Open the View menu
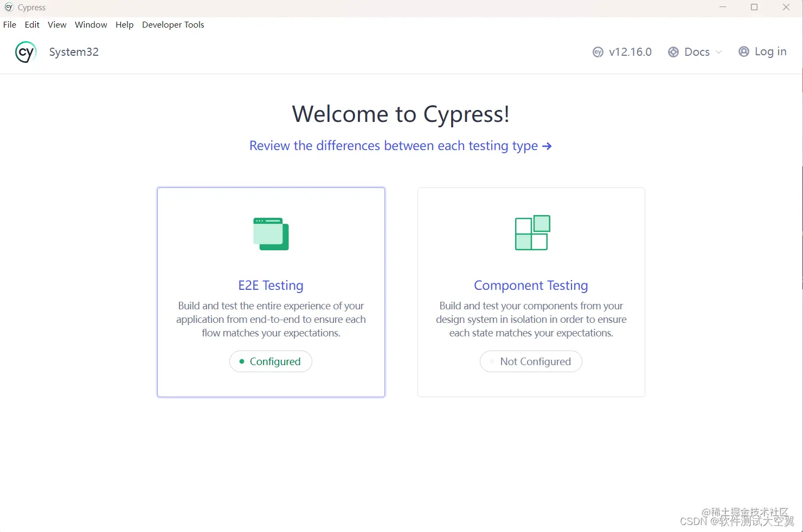803x532 pixels. click(x=57, y=24)
